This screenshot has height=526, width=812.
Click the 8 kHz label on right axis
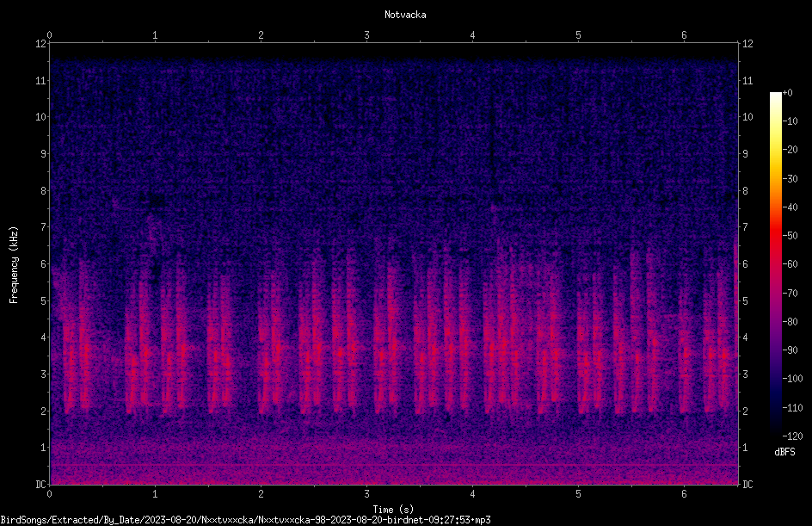pyautogui.click(x=745, y=191)
